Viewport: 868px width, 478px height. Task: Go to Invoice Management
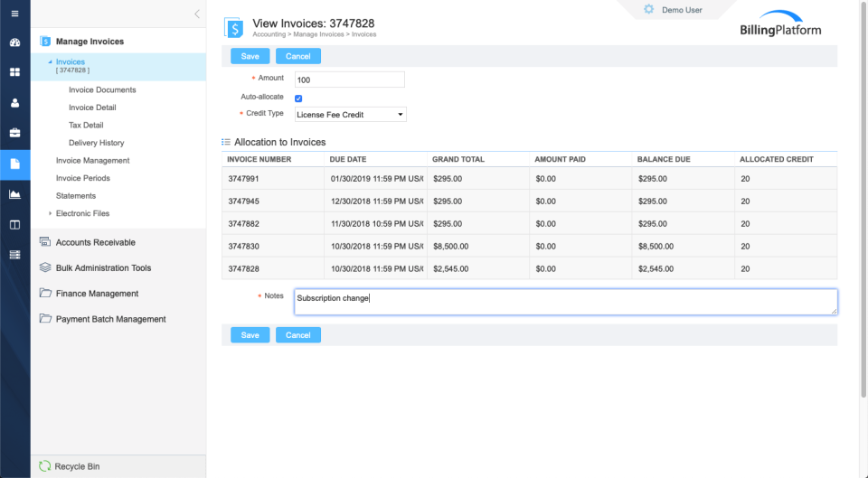[x=92, y=161]
